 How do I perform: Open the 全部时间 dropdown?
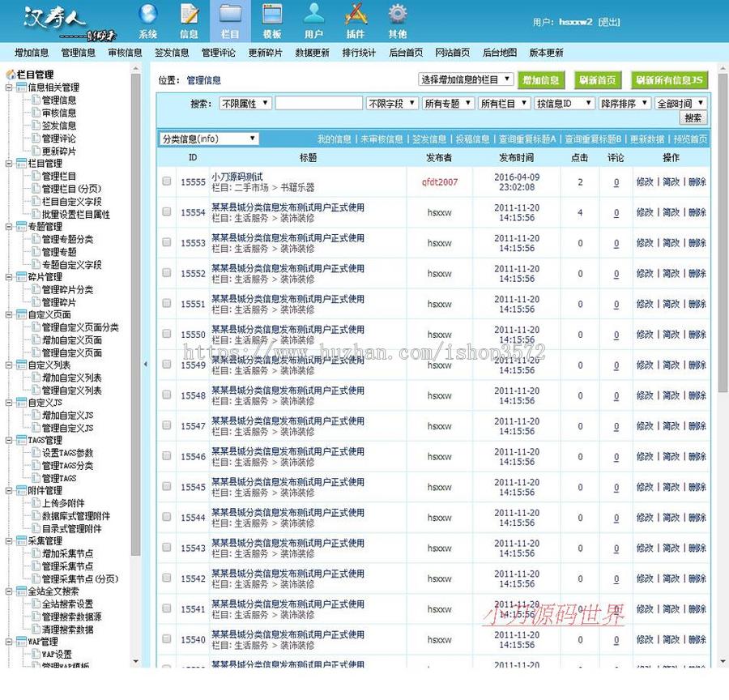pos(680,103)
